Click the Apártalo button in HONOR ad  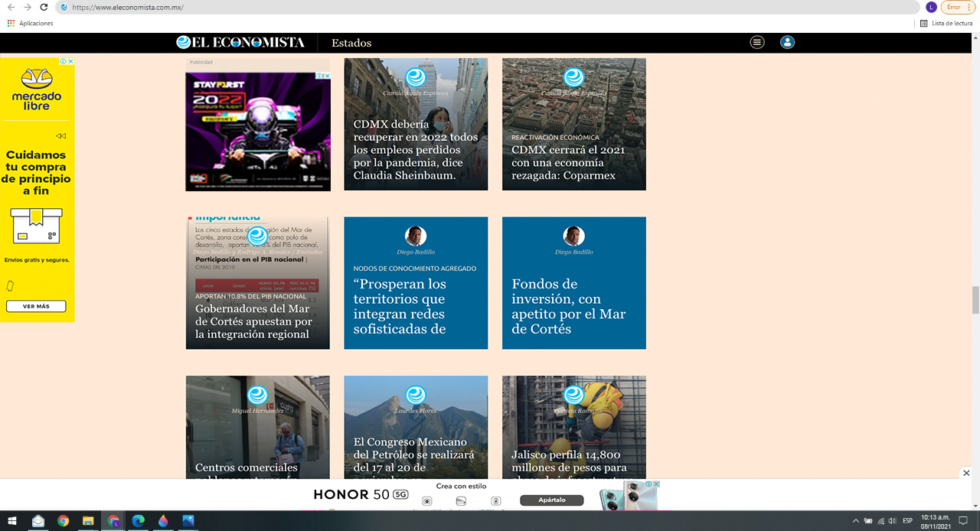tap(552, 500)
